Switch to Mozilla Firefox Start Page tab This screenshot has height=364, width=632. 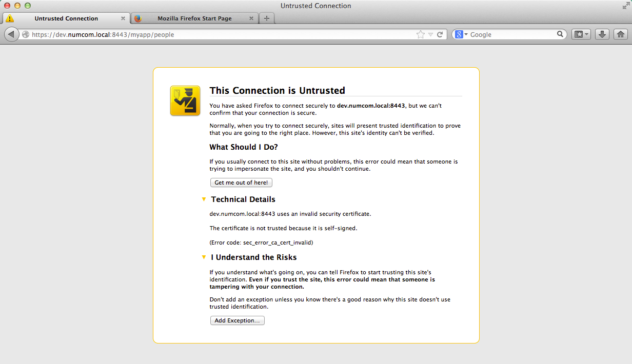click(x=194, y=18)
